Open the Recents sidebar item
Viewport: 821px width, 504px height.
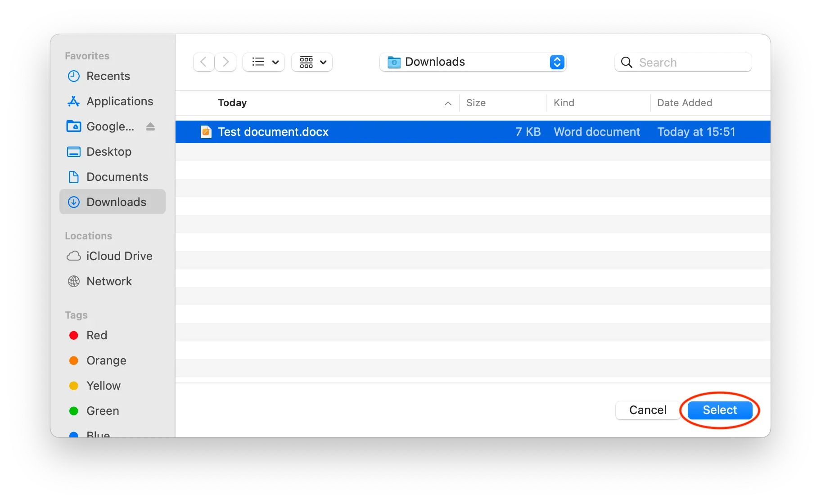point(108,76)
